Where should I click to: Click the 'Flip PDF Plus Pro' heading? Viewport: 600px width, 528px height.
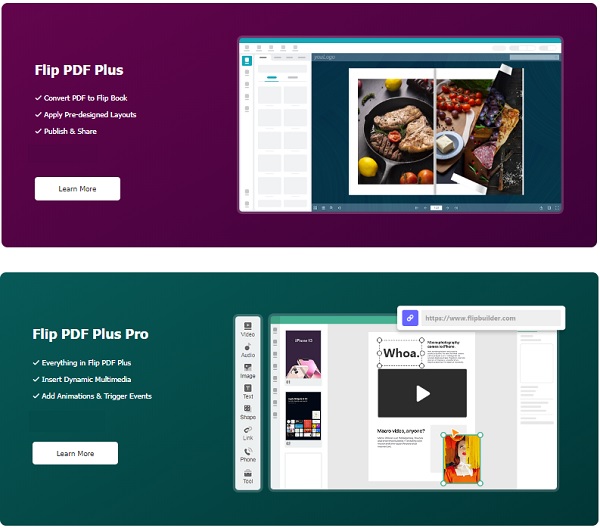90,334
